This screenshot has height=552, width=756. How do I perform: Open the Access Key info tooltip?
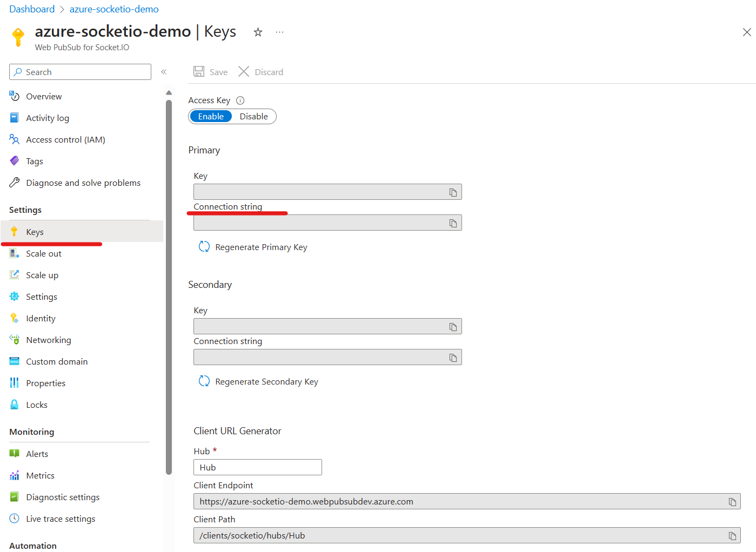[239, 100]
